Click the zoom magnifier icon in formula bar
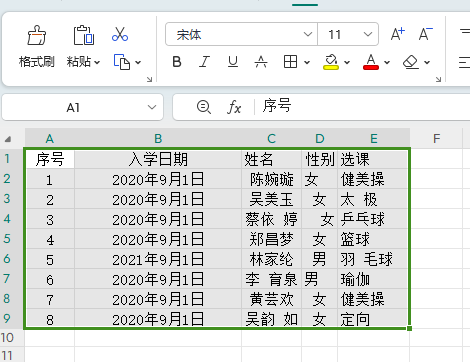470x362 pixels. tap(204, 107)
